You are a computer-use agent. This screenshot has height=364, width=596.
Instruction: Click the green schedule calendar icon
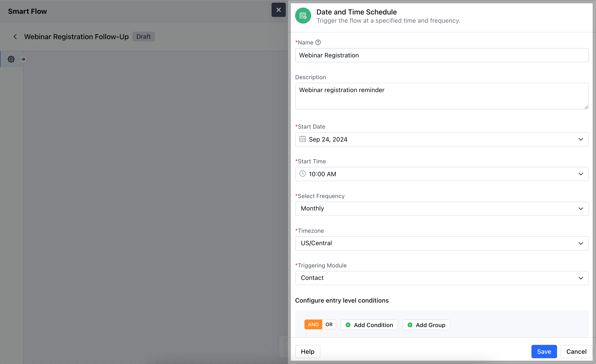[303, 16]
